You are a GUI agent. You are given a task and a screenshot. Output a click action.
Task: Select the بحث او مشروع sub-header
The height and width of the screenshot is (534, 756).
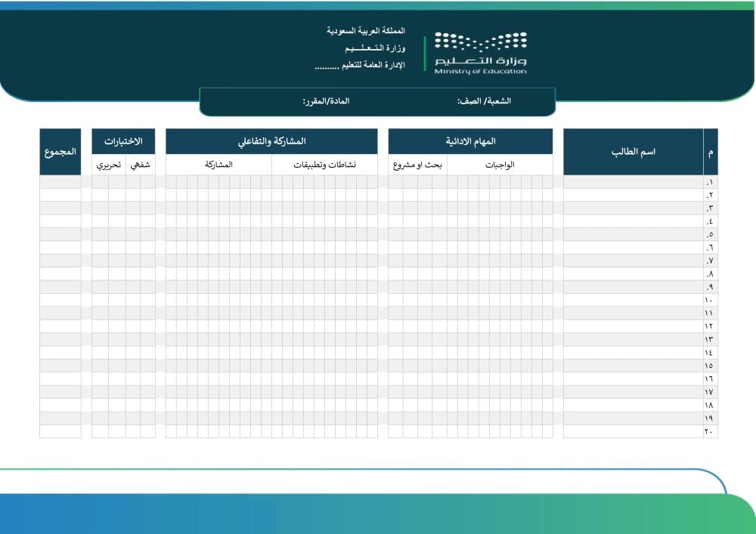click(x=418, y=165)
